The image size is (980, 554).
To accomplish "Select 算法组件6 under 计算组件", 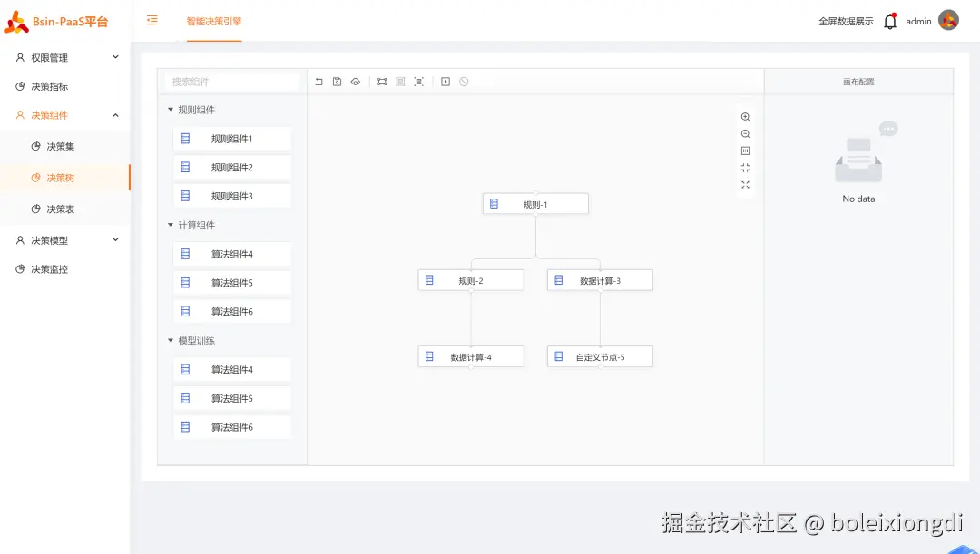I will click(x=232, y=312).
